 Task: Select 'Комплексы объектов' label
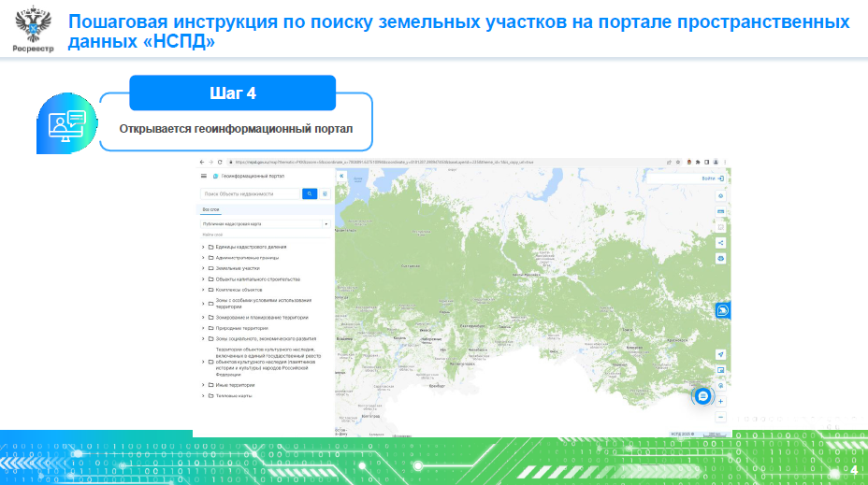click(x=239, y=290)
